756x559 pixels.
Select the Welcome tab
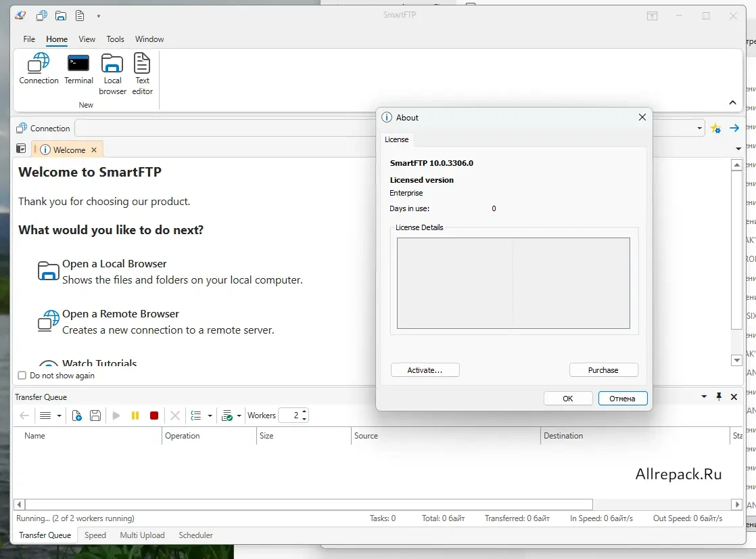tap(67, 150)
